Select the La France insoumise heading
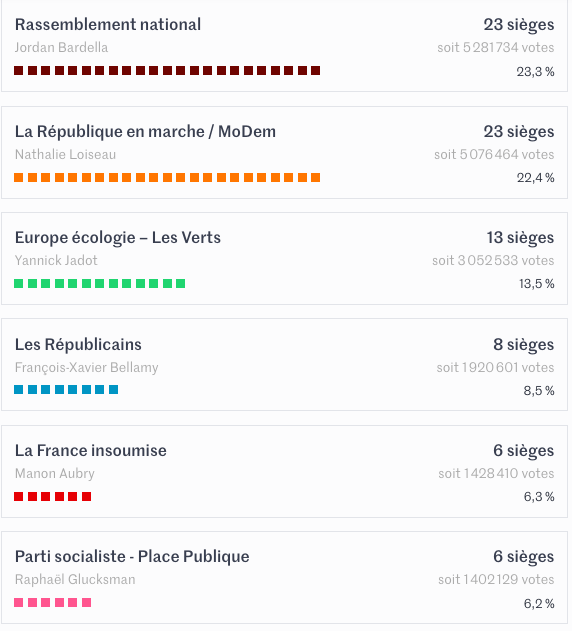572x631 pixels. (91, 451)
